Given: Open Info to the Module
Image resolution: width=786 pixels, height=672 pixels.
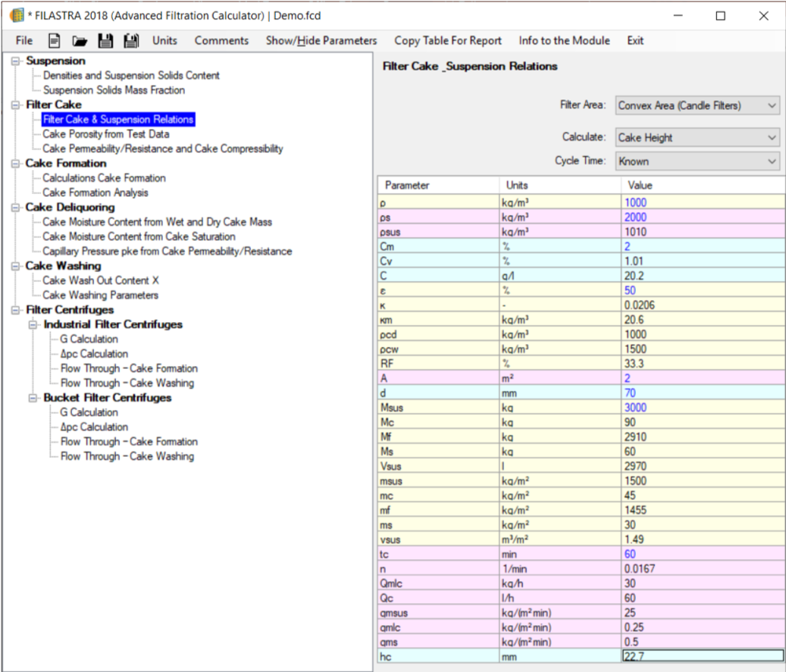Looking at the screenshot, I should point(564,41).
